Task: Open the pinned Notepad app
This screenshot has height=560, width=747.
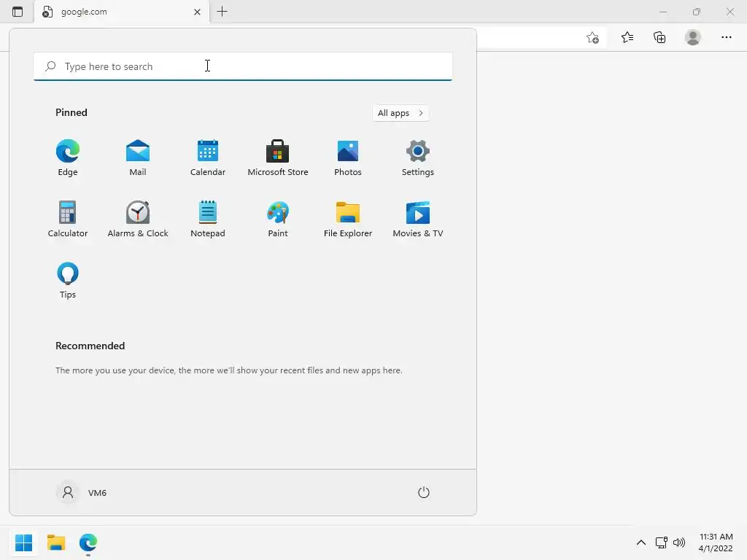Action: (208, 219)
